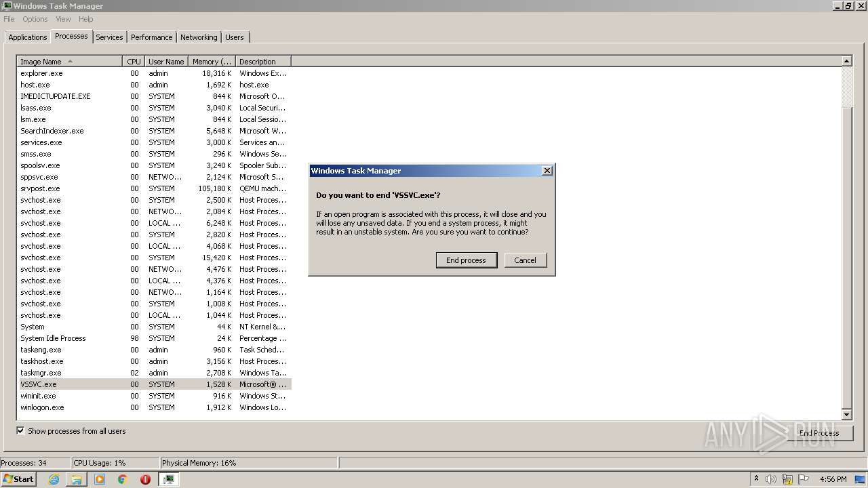Screen dimensions: 868x488
Task: Open the View menu
Action: [63, 19]
